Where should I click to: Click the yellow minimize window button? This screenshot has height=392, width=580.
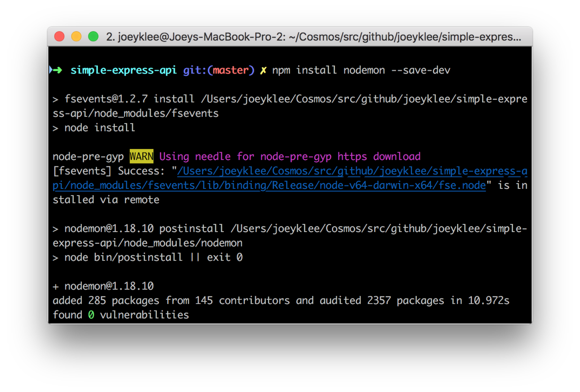point(76,37)
